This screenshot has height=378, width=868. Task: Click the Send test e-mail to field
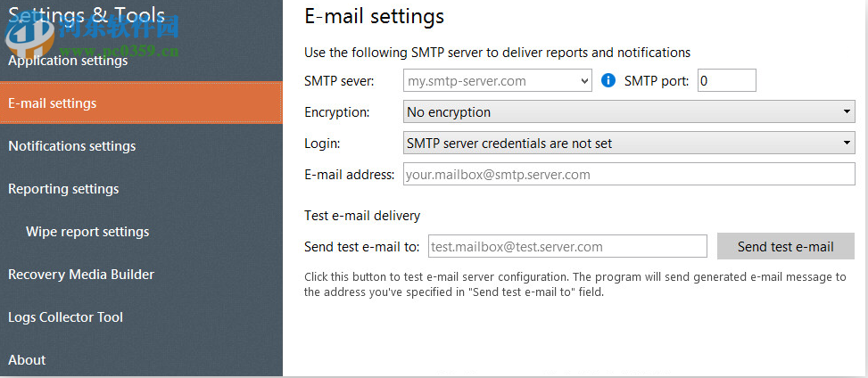567,247
